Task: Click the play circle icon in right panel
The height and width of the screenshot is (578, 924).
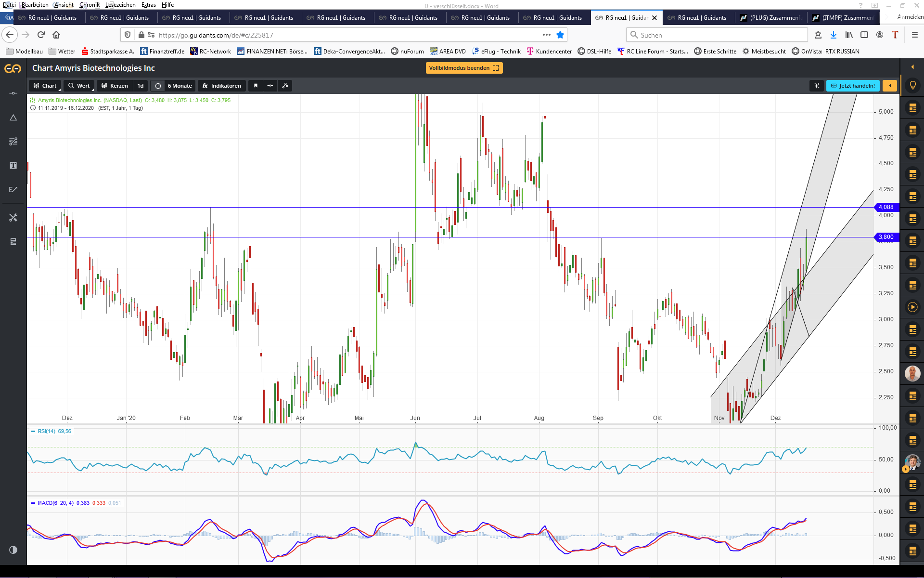Action: click(x=912, y=307)
